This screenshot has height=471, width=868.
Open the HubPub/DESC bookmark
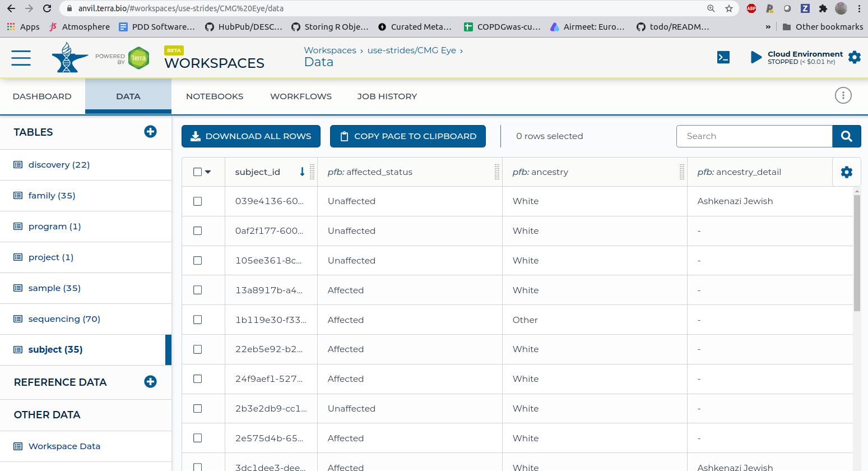click(244, 26)
